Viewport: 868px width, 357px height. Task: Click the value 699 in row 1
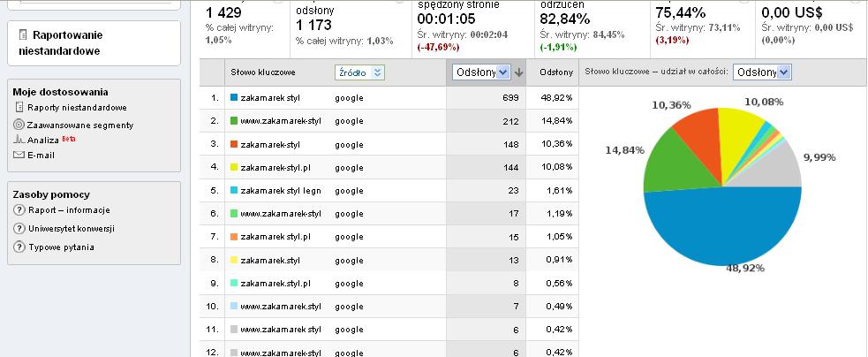511,97
